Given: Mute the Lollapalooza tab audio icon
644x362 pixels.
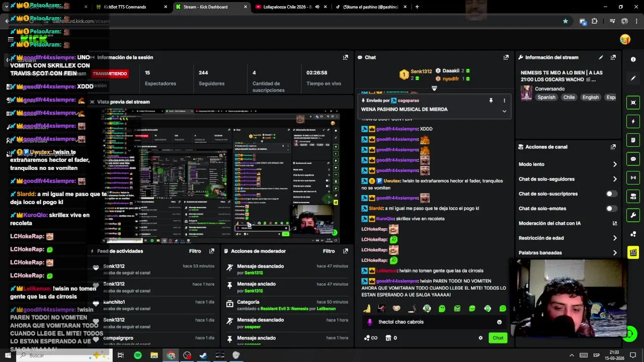Looking at the screenshot, I should [317, 7].
